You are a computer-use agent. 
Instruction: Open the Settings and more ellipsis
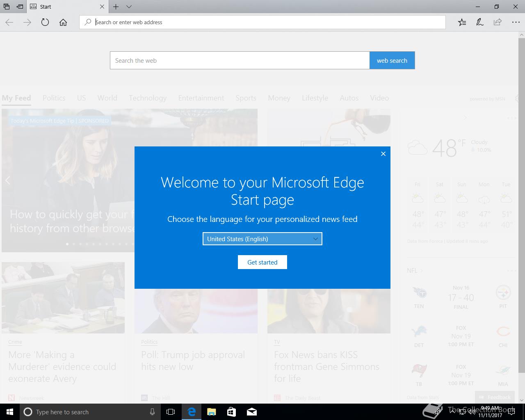click(x=516, y=22)
